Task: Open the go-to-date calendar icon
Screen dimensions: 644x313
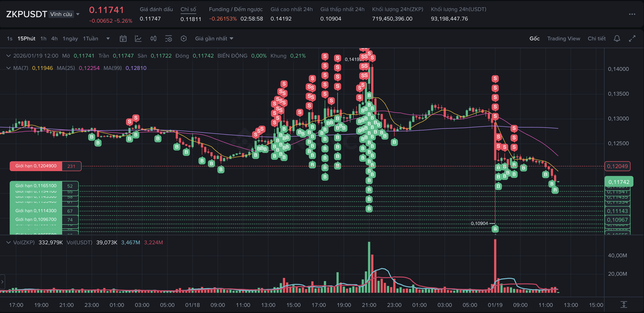Action: coord(123,38)
